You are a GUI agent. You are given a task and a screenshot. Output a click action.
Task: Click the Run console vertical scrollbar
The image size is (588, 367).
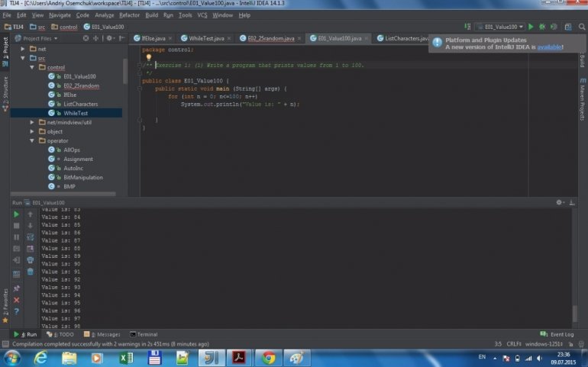(x=575, y=314)
